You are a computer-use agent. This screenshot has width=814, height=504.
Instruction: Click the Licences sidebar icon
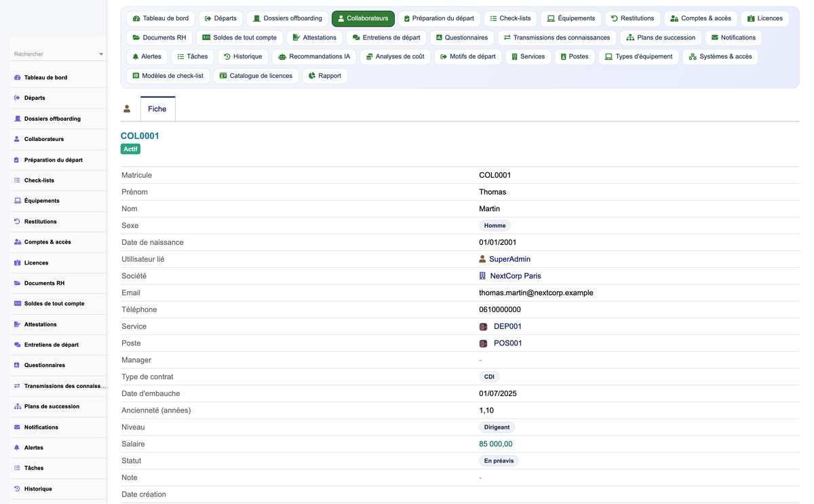click(x=17, y=263)
